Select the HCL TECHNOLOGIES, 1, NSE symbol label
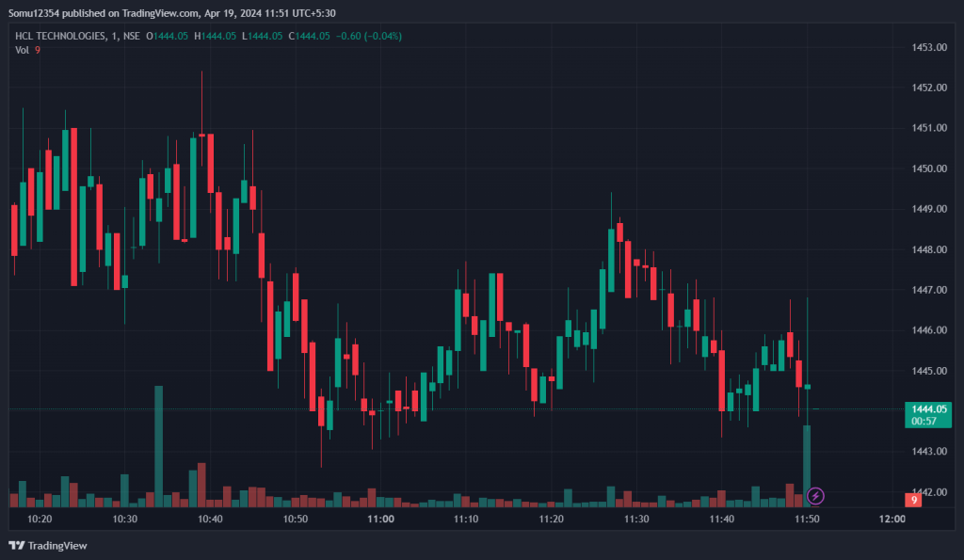964x560 pixels. point(77,37)
